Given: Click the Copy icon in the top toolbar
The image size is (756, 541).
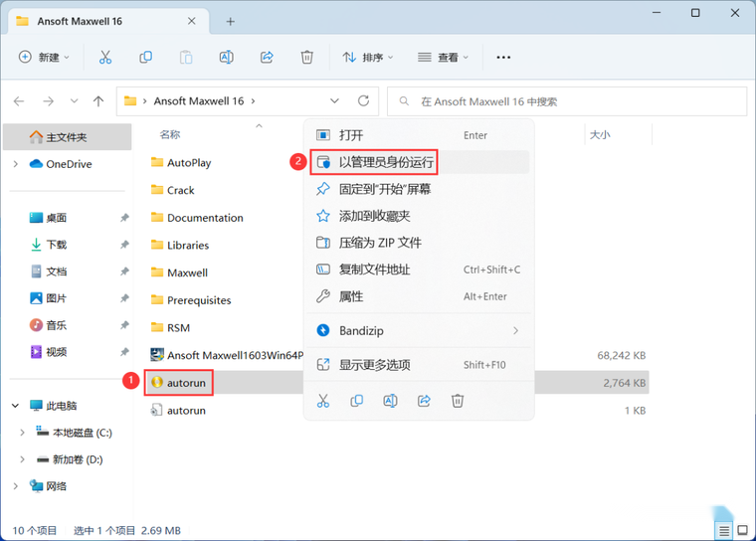Looking at the screenshot, I should [x=145, y=58].
